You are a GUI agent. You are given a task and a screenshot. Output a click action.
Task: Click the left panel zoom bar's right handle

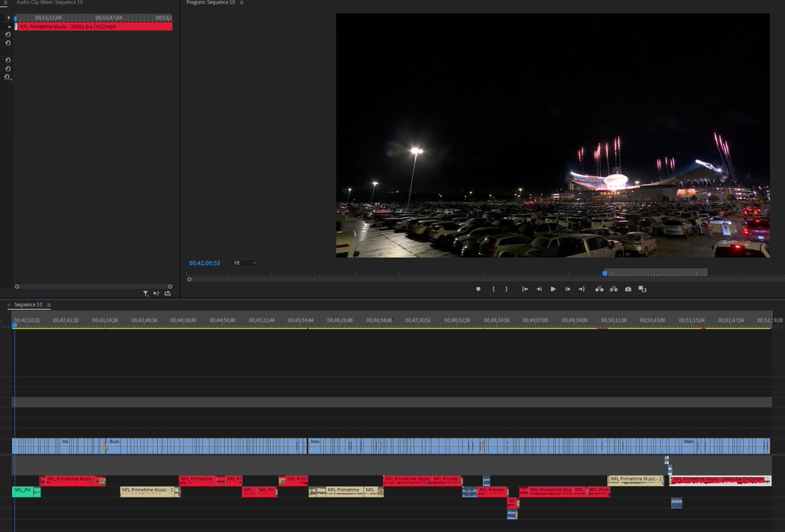[169, 287]
